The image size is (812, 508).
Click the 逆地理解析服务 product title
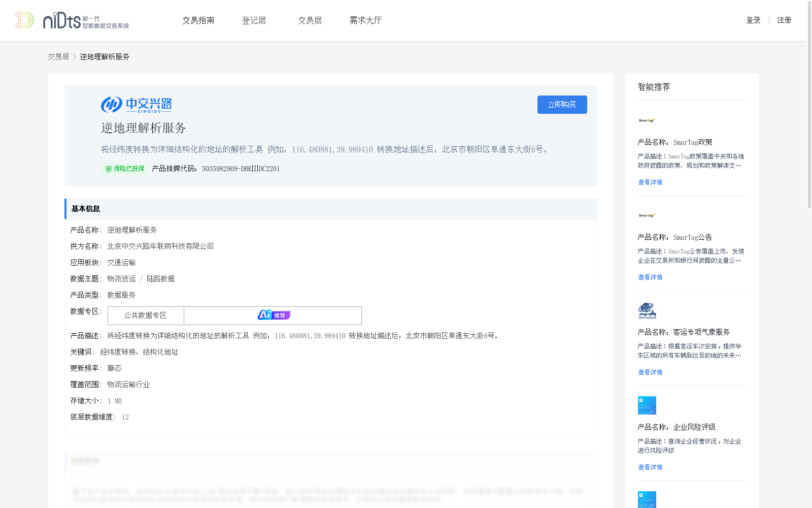144,128
